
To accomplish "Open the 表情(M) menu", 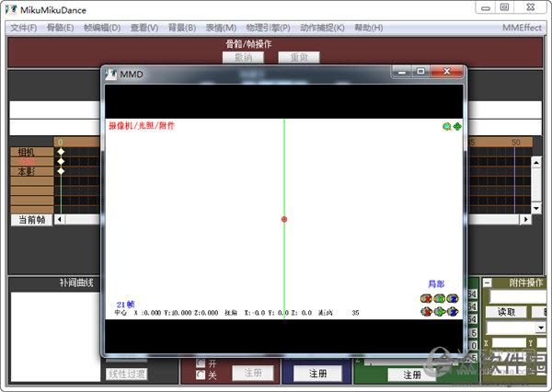I will pos(221,28).
